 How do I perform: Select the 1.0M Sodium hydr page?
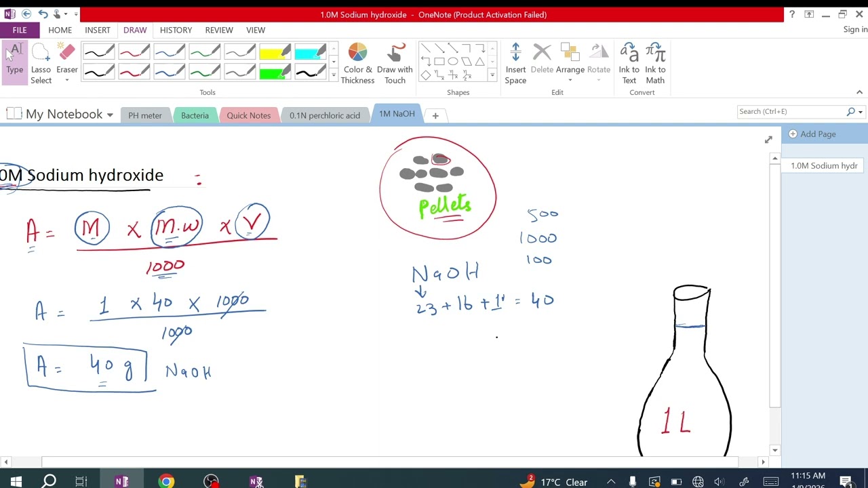(824, 165)
